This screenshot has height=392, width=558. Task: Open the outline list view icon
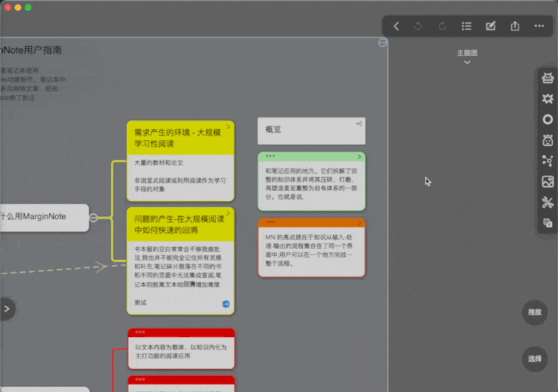pos(467,26)
